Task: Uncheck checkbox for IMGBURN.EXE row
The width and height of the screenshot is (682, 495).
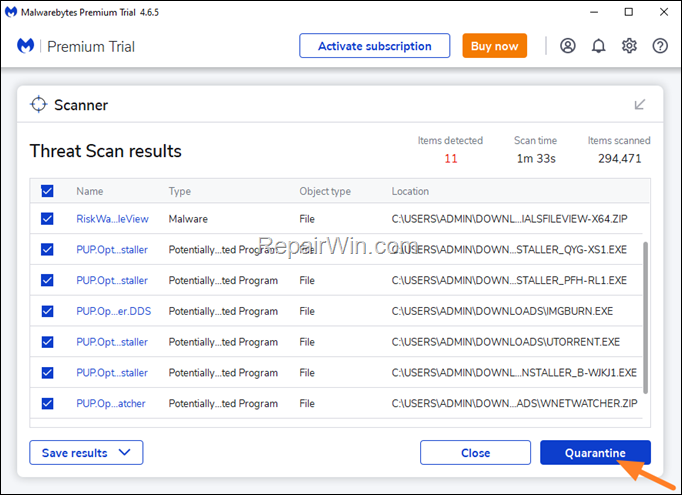Action: point(47,311)
